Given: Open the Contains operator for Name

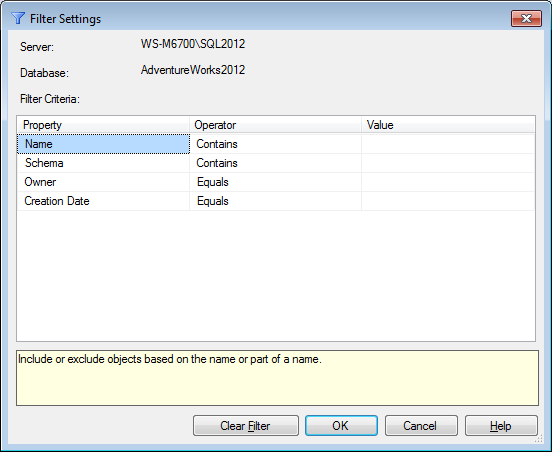Looking at the screenshot, I should tap(276, 144).
